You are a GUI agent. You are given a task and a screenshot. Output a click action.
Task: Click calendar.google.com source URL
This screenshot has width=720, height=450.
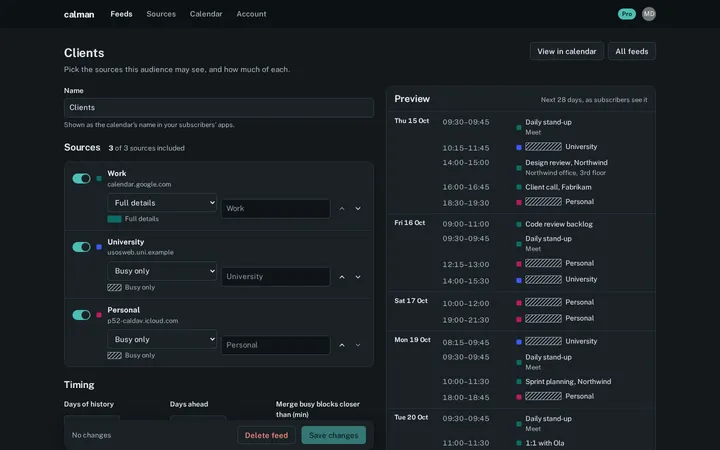pyautogui.click(x=139, y=185)
